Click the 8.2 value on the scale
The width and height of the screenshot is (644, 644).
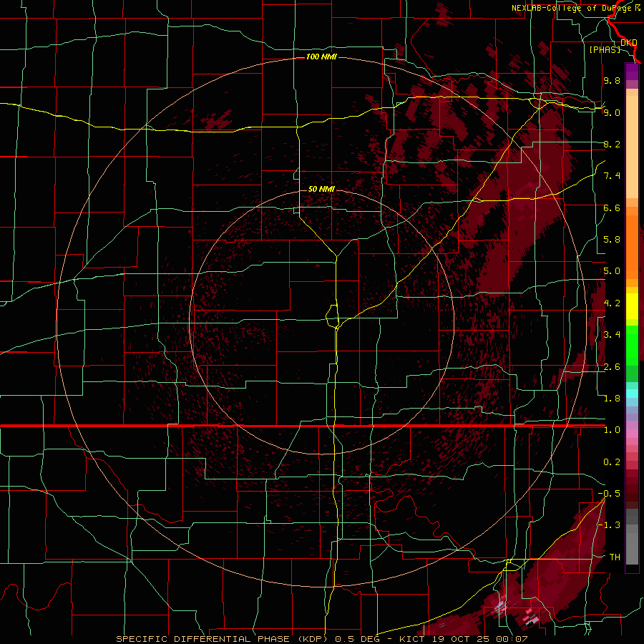pos(612,144)
